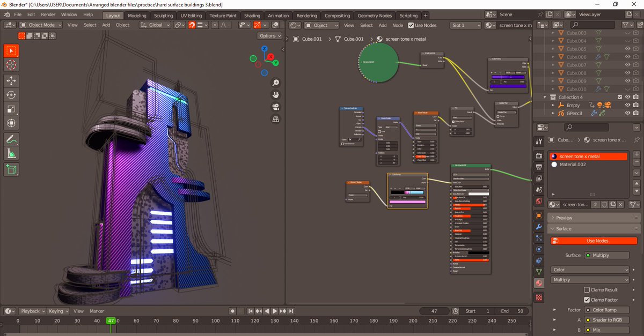This screenshot has height=336, width=644.
Task: Open the Material properties tab
Action: (539, 283)
